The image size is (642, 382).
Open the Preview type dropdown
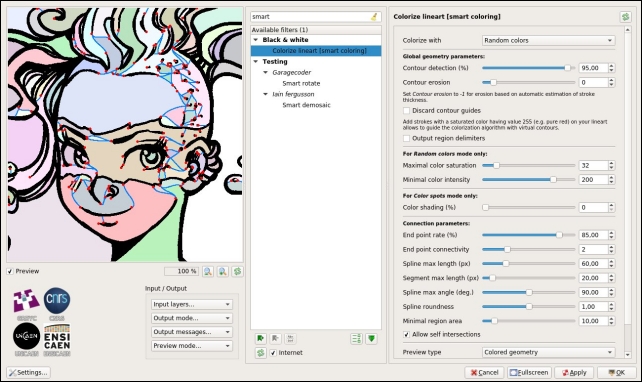548,352
